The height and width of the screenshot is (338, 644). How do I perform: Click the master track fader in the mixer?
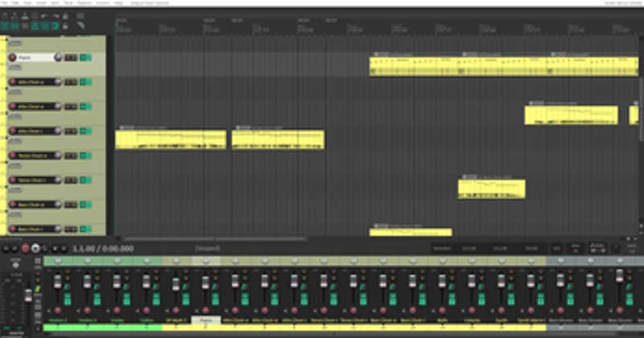point(28,295)
